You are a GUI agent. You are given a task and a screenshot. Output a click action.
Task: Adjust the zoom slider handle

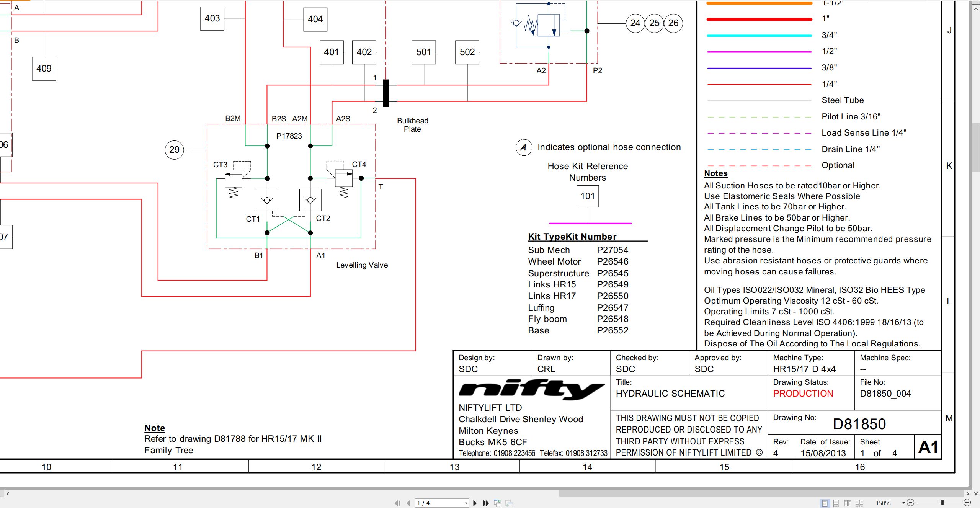click(942, 503)
